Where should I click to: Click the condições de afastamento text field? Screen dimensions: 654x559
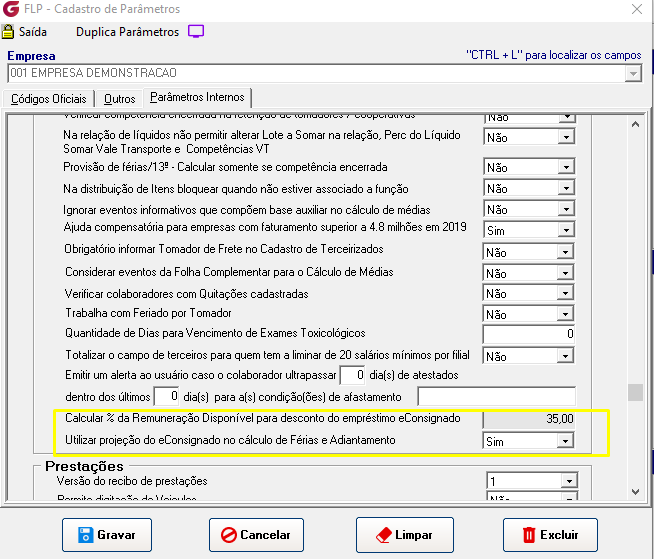496,396
